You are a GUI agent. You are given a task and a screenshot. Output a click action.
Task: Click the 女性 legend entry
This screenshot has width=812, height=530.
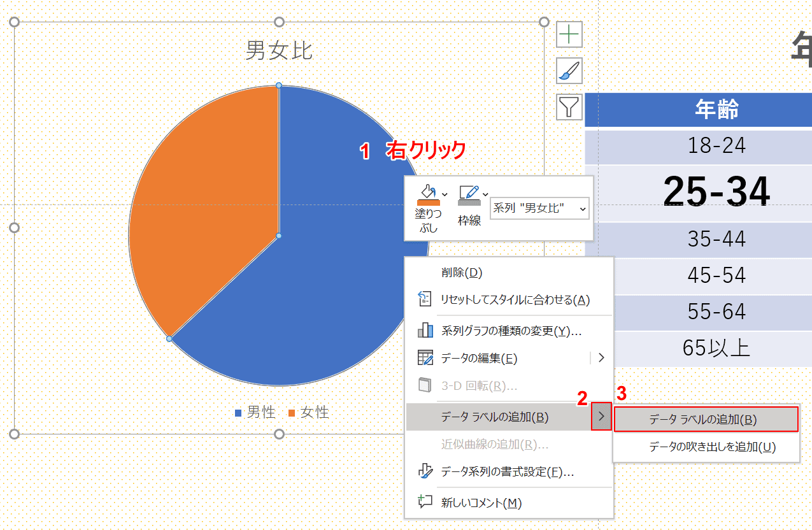pos(309,413)
